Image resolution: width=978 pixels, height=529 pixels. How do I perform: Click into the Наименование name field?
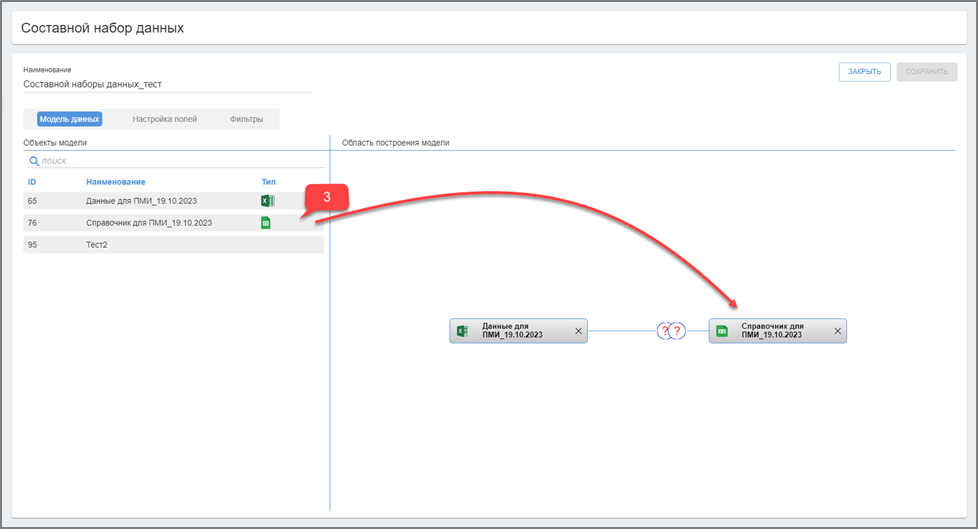166,85
